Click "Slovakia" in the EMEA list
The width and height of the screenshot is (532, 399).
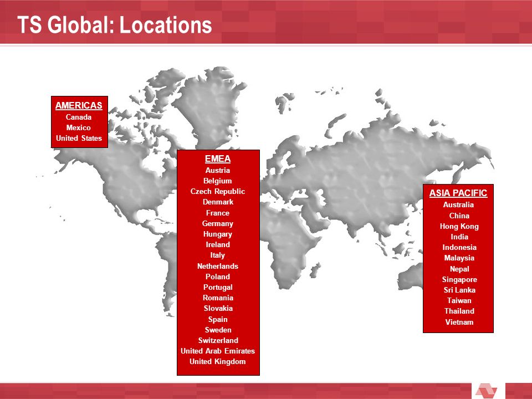218,308
